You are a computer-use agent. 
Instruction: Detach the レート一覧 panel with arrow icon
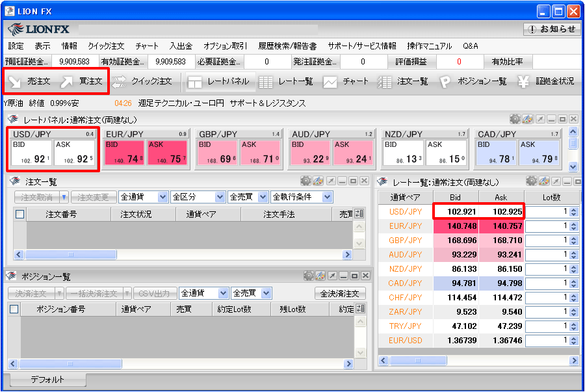click(x=556, y=181)
